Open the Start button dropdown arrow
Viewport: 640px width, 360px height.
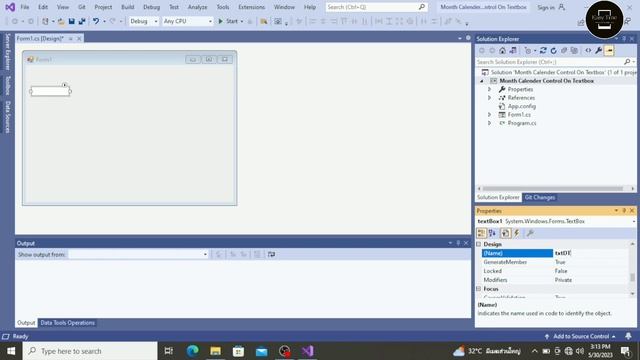(x=242, y=21)
